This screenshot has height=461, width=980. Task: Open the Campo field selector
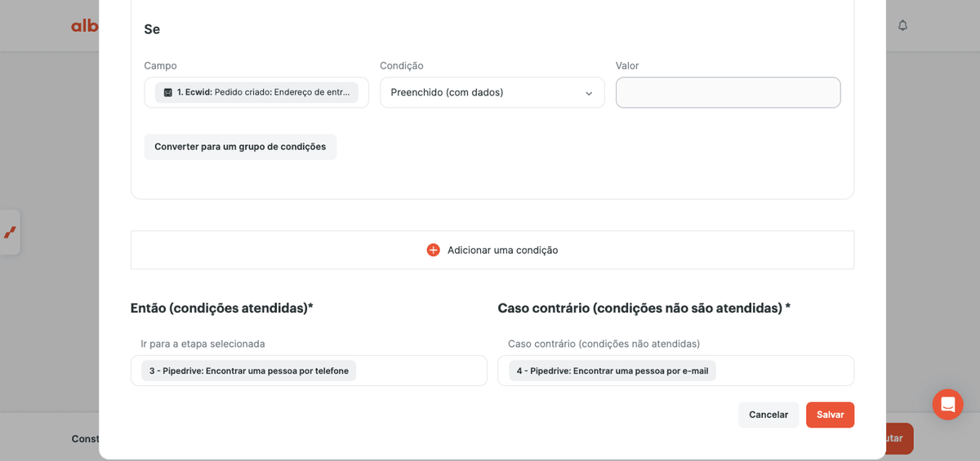point(256,92)
